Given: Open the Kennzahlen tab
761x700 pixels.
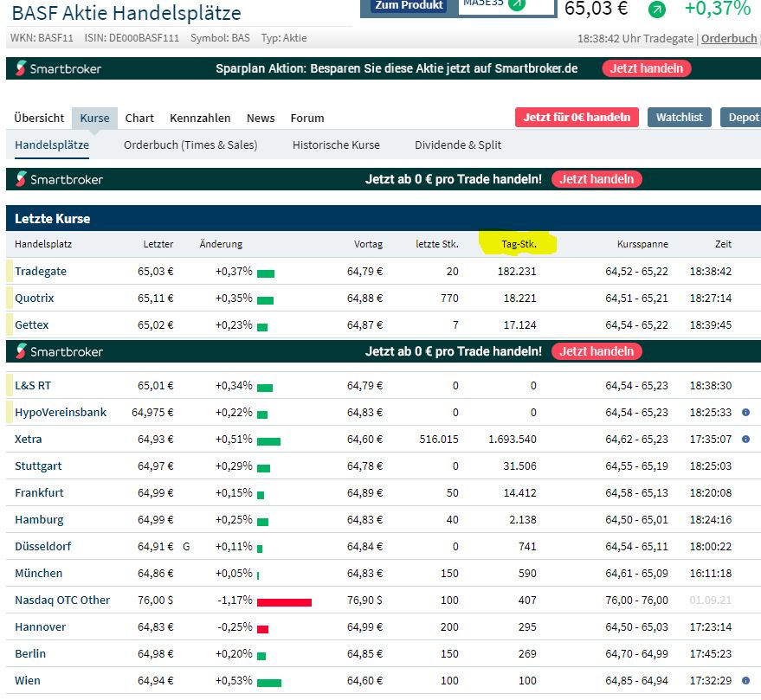Looking at the screenshot, I should tap(200, 118).
